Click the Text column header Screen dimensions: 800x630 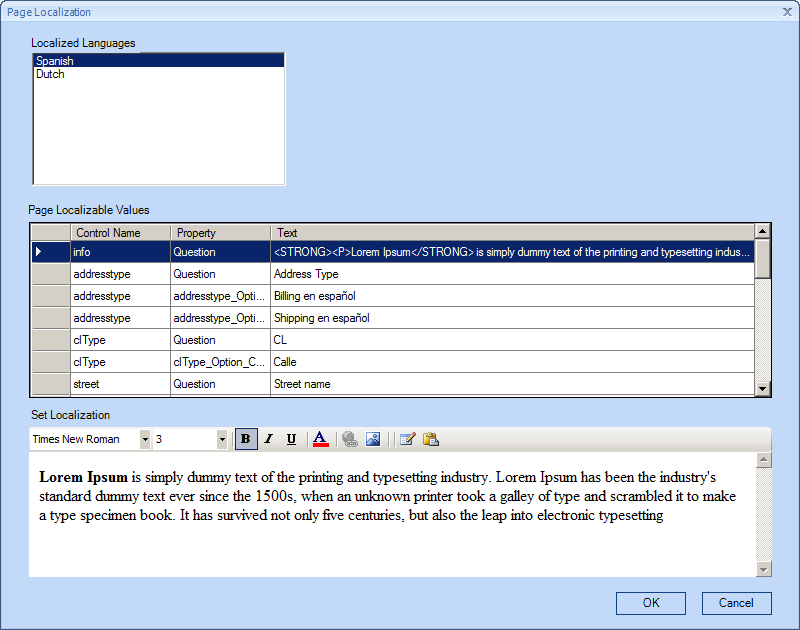[512, 233]
